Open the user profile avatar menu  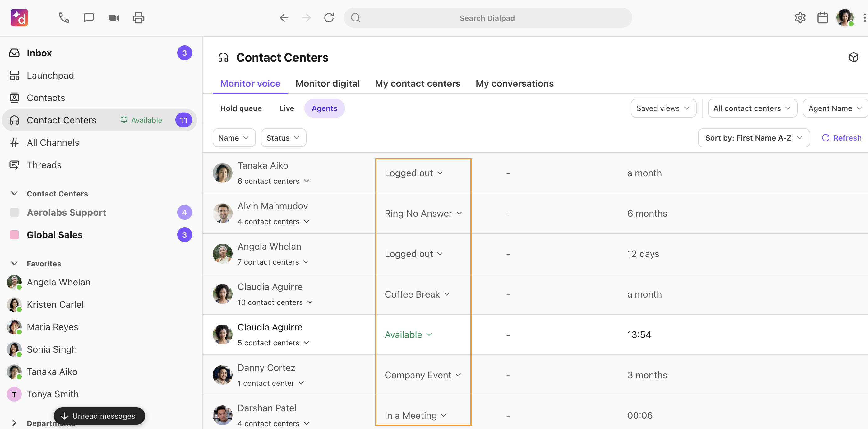[x=845, y=18]
